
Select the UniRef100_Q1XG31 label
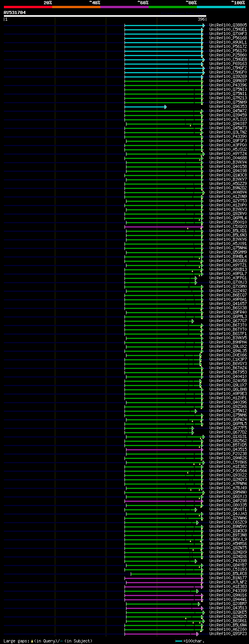click(228, 436)
